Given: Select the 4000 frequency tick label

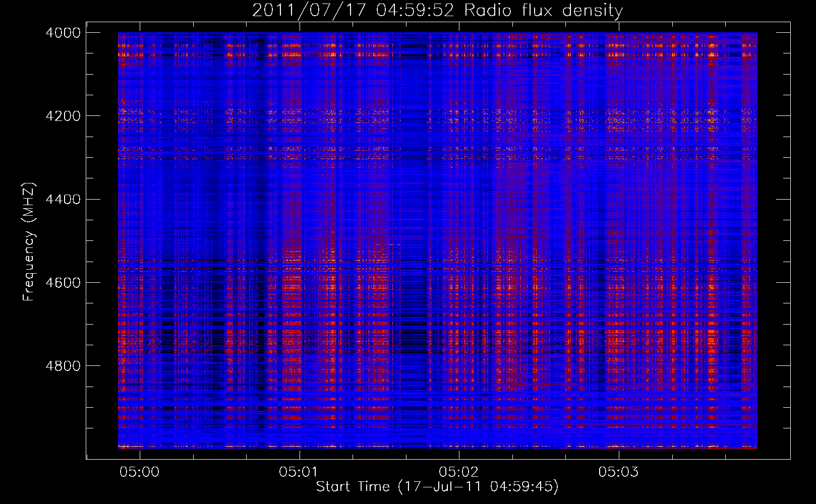Looking at the screenshot, I should pos(63,33).
